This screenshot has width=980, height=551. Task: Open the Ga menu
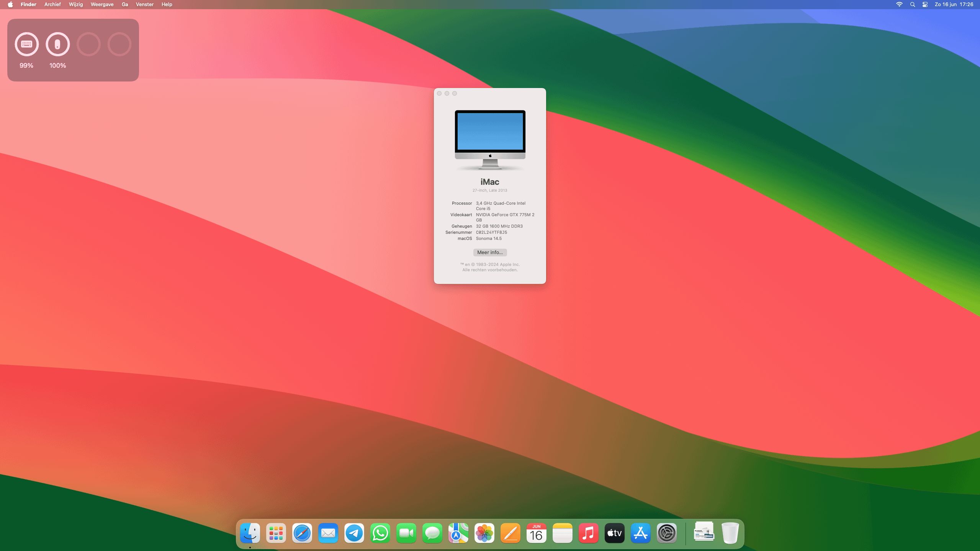click(125, 5)
